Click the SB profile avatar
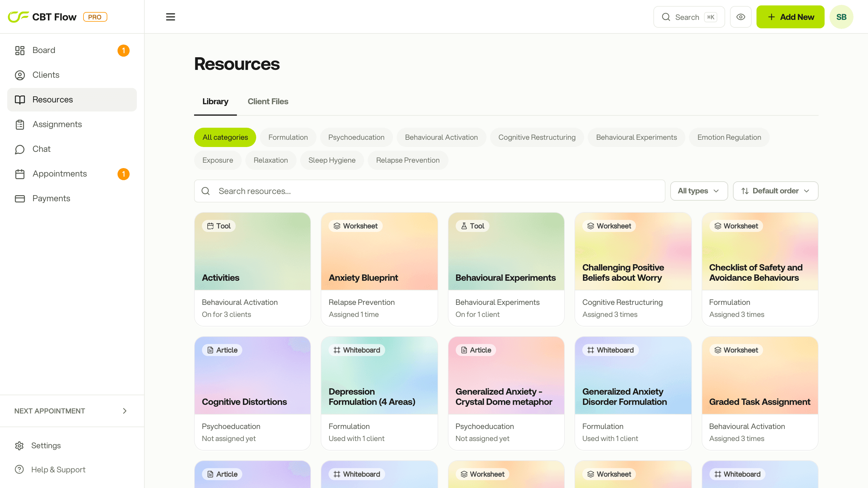The width and height of the screenshot is (868, 488). point(841,17)
